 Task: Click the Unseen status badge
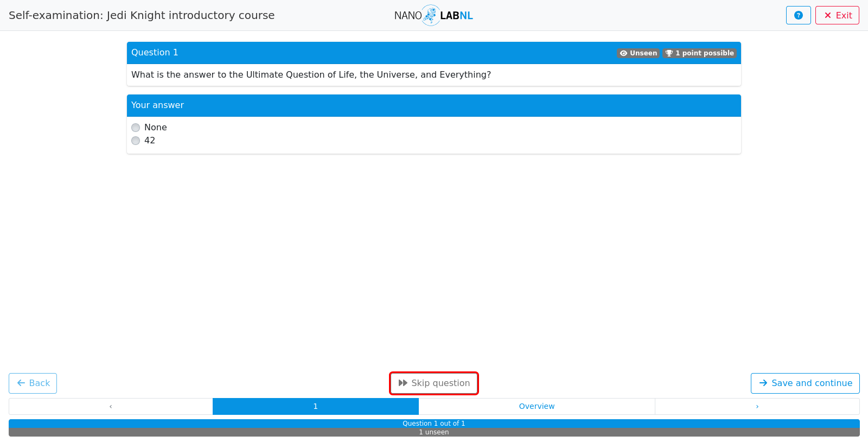[639, 53]
